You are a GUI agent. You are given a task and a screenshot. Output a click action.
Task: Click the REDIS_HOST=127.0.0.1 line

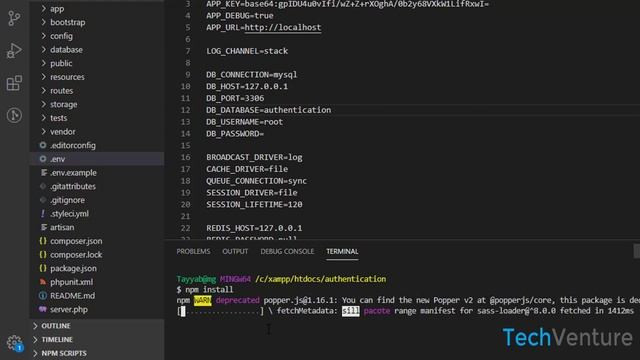click(x=254, y=228)
